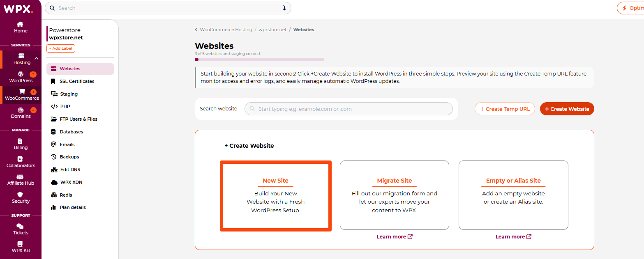
Task: Open the Collaborators icon
Action: point(21,159)
